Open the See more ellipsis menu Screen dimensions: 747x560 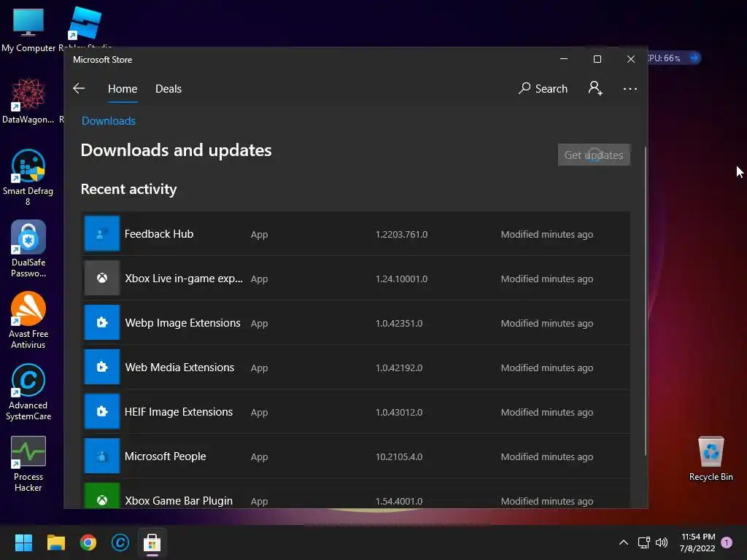[x=630, y=88]
